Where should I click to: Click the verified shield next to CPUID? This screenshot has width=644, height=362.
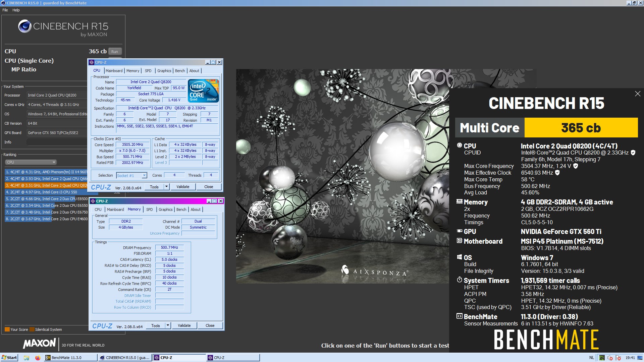633,153
